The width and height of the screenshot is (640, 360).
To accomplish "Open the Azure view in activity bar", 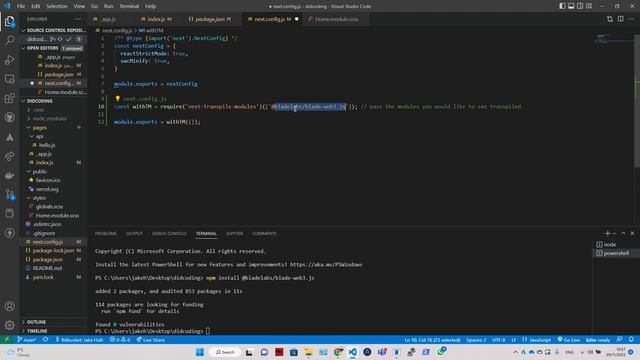I will pyautogui.click(x=9, y=137).
